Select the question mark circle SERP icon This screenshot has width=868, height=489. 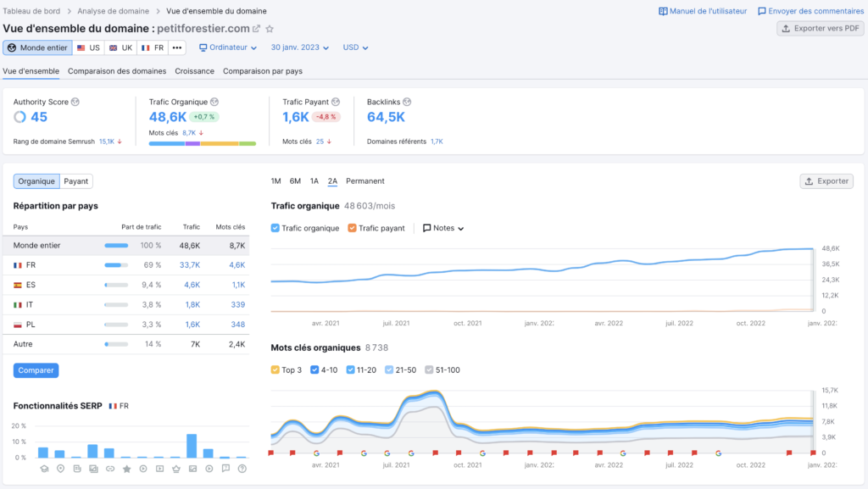[x=242, y=469]
